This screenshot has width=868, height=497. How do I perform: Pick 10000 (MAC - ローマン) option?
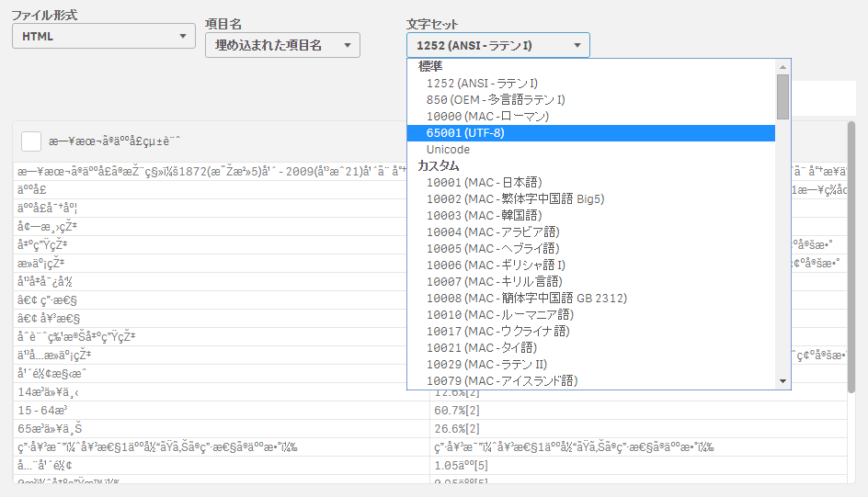click(x=487, y=117)
